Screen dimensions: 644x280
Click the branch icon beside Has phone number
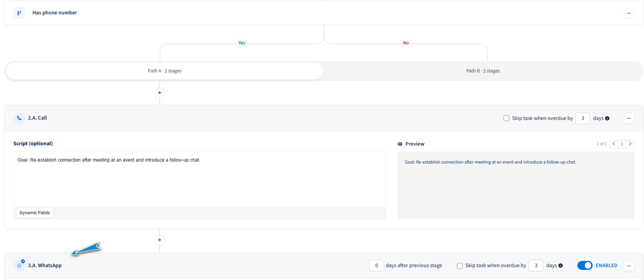pos(19,13)
